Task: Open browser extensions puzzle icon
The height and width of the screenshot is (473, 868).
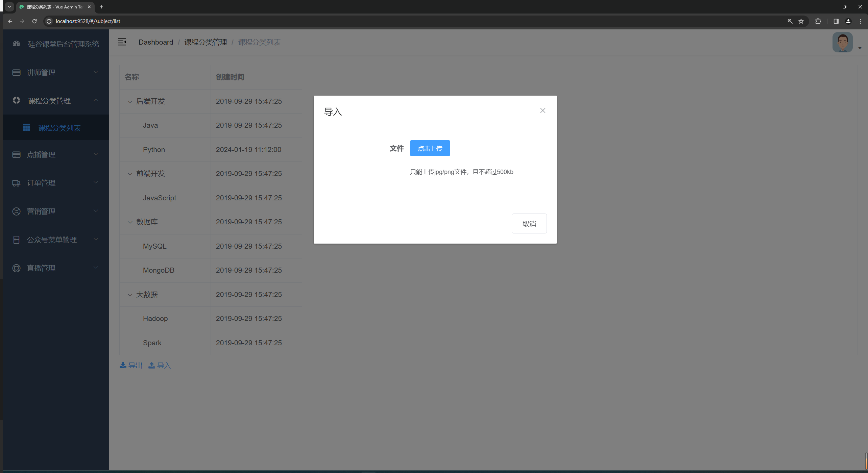Action: pyautogui.click(x=818, y=21)
